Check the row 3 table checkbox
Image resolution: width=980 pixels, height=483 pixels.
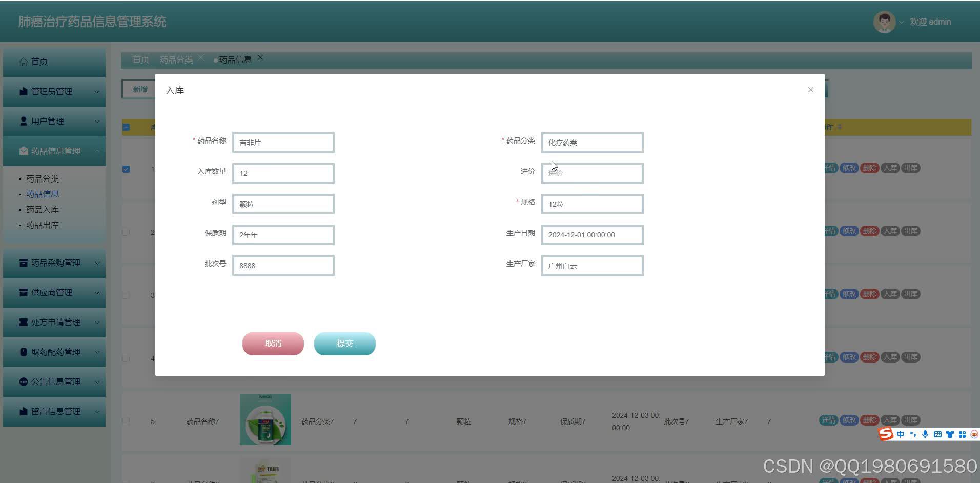126,295
